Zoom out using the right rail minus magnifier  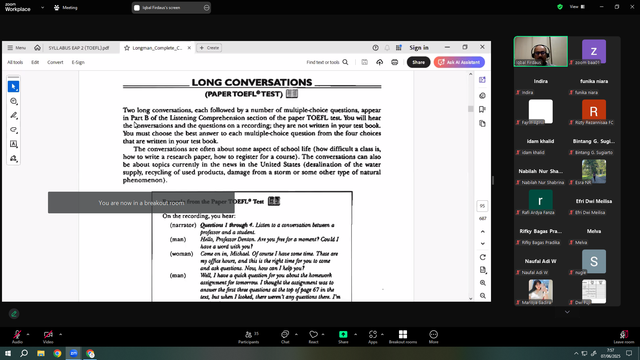[x=482, y=296]
